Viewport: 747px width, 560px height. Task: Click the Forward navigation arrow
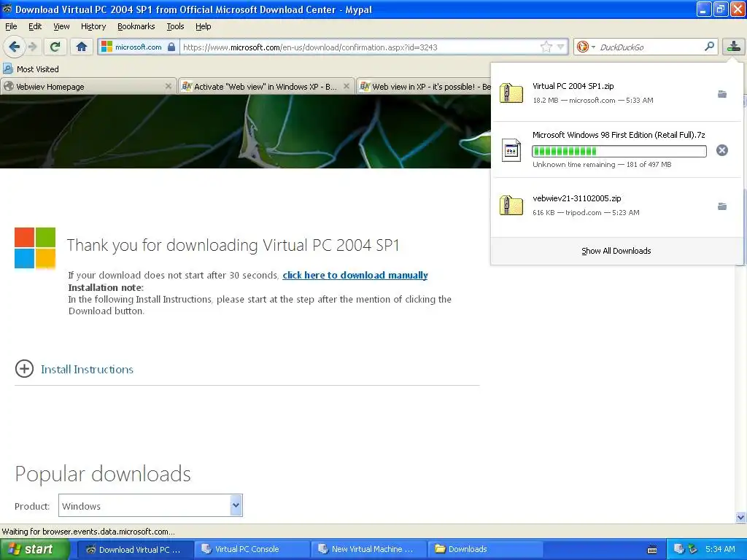point(32,47)
